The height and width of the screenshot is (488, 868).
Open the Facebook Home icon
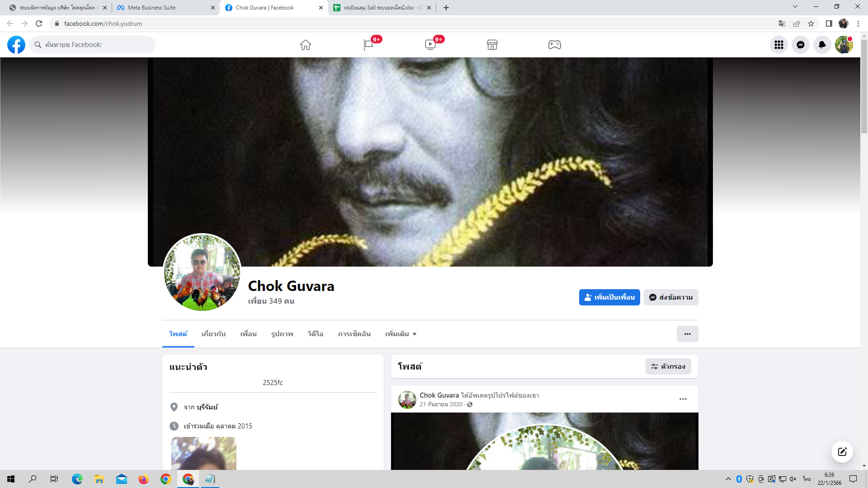click(306, 45)
